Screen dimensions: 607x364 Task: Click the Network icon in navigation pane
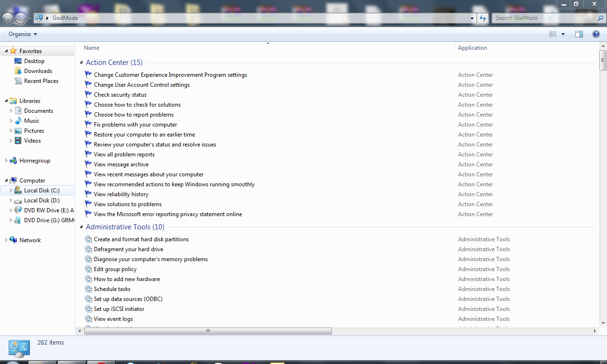click(x=13, y=240)
